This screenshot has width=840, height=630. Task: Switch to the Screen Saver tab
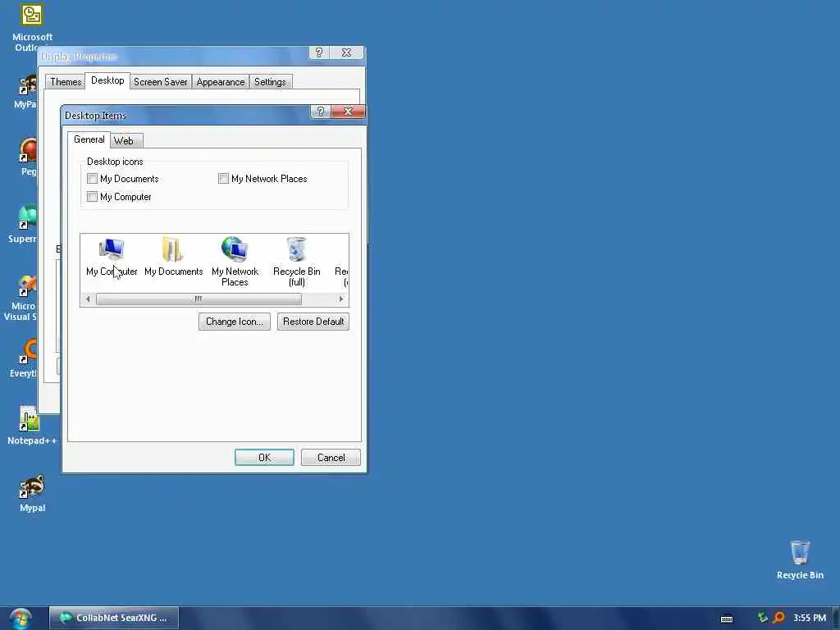click(160, 82)
